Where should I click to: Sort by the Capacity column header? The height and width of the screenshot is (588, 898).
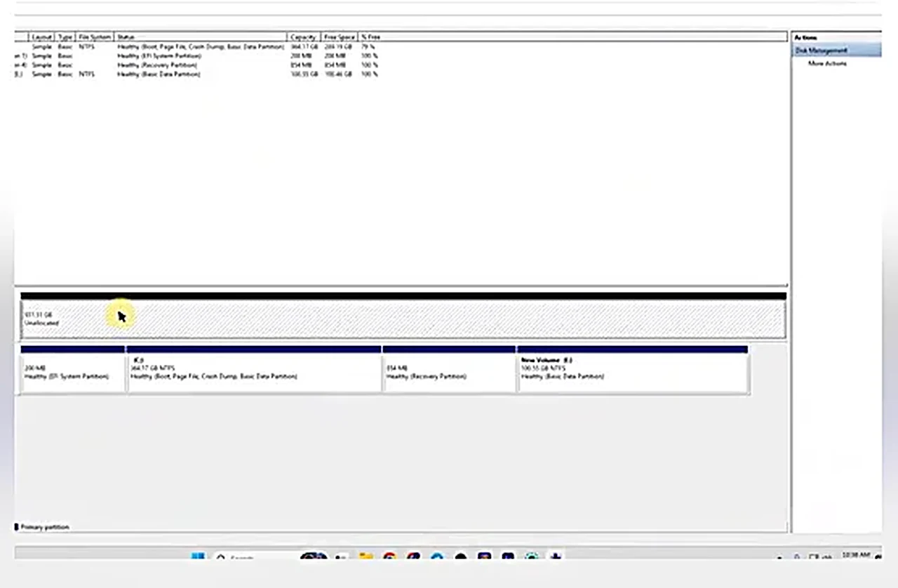(x=304, y=36)
